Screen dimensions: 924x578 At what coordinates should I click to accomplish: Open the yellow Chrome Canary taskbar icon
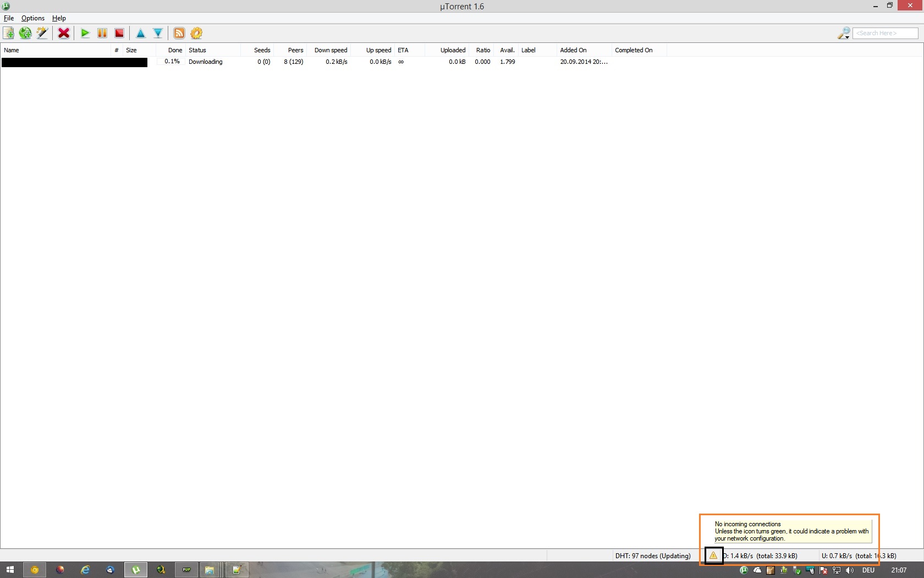(35, 570)
